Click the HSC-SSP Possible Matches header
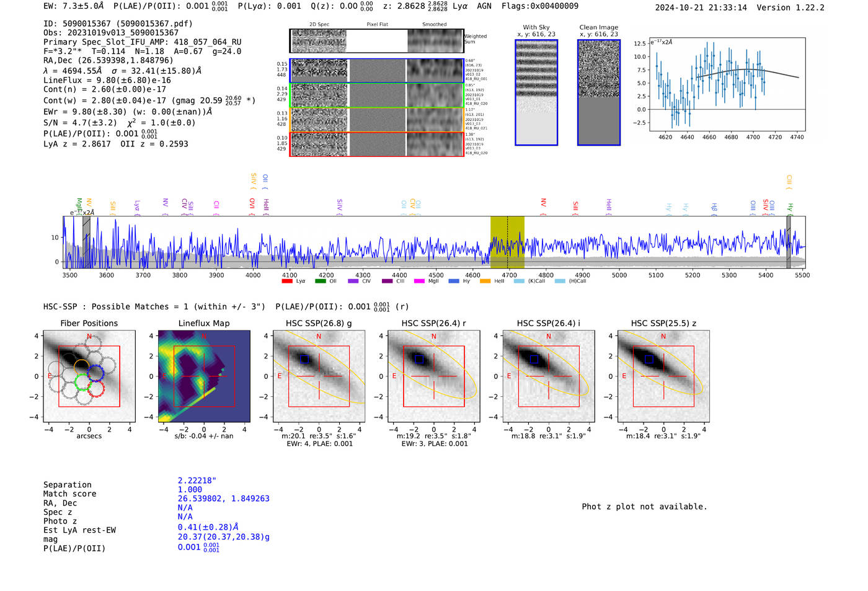 (x=154, y=307)
